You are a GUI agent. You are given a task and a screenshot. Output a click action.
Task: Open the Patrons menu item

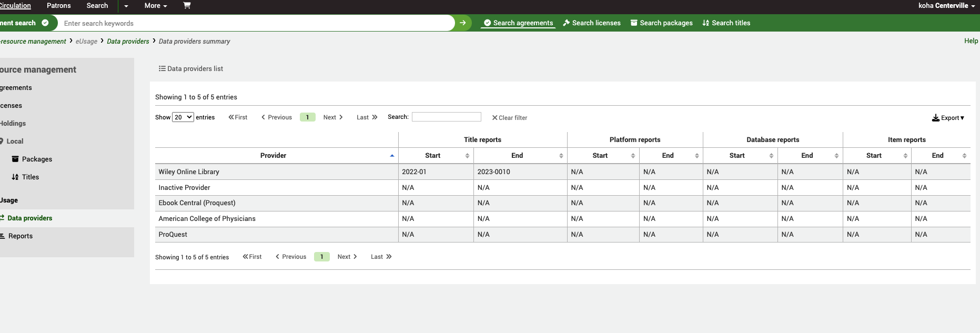coord(59,6)
